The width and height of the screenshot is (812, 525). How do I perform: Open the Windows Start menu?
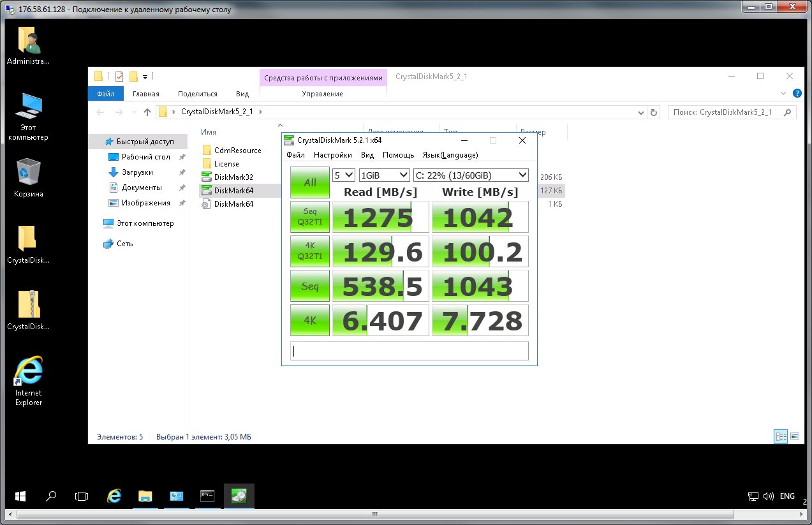19,496
